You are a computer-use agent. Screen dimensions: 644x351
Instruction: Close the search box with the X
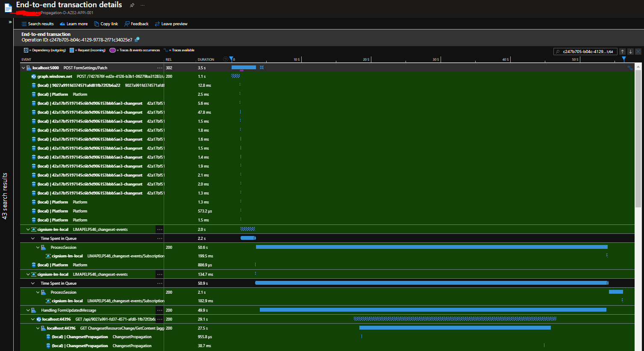(x=637, y=51)
